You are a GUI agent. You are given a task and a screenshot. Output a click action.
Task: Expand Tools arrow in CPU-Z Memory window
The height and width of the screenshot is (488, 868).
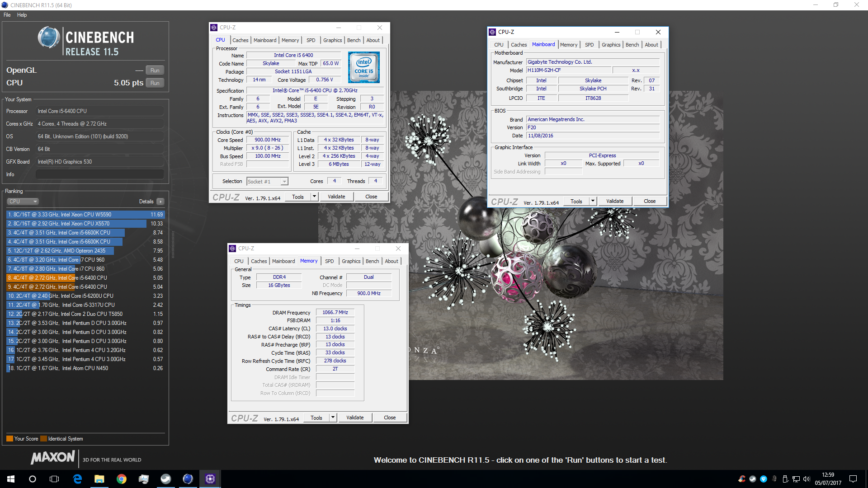333,418
